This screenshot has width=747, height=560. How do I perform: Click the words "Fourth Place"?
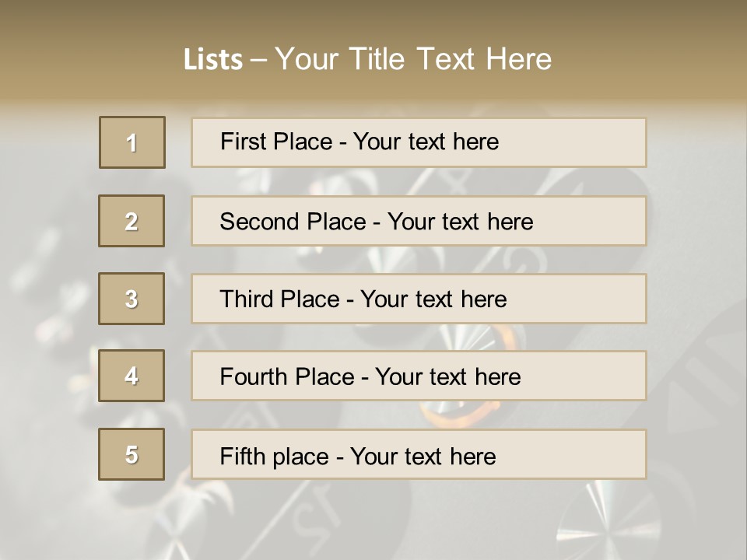[x=287, y=376]
